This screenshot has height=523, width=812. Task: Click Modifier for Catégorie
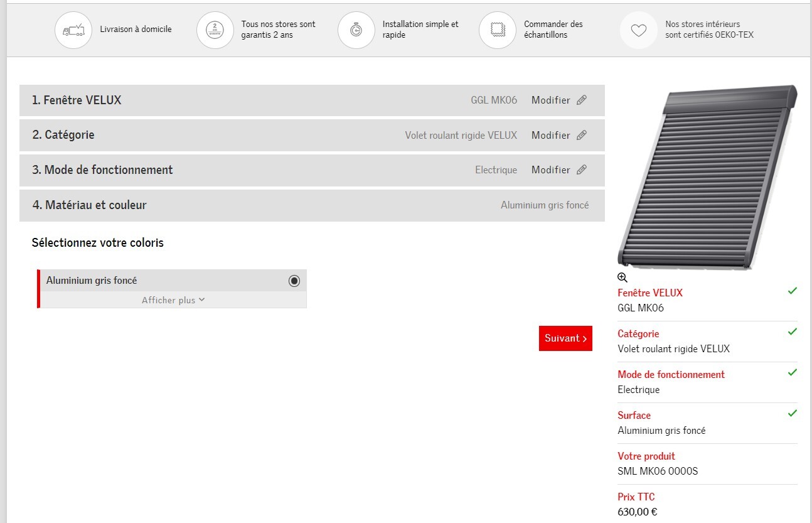pos(551,135)
